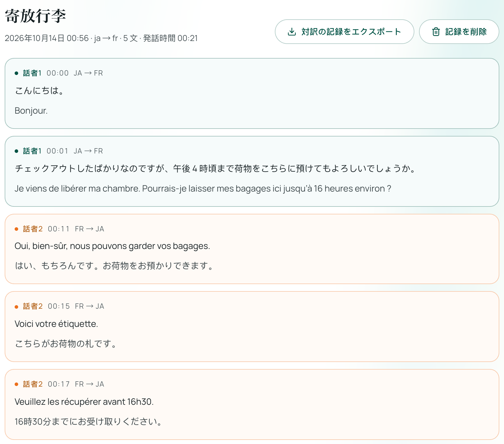Select the title 寄放行李
Screen dimensions: 504x444
[35, 16]
